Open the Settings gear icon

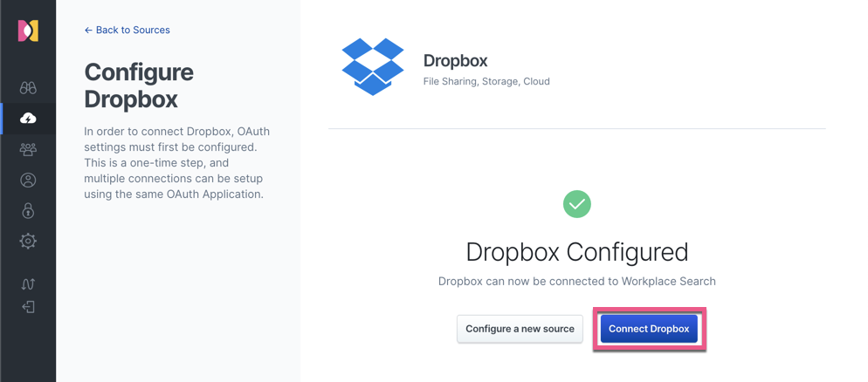(28, 241)
